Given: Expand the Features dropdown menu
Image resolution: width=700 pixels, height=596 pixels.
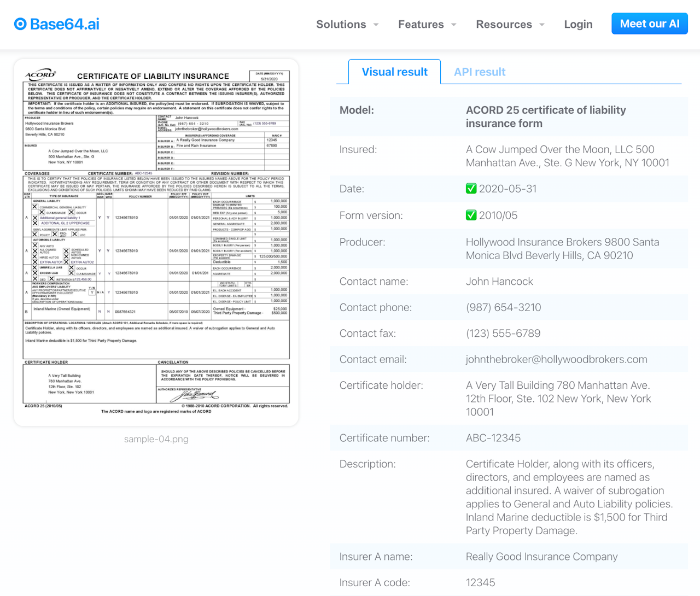Looking at the screenshot, I should tap(427, 25).
